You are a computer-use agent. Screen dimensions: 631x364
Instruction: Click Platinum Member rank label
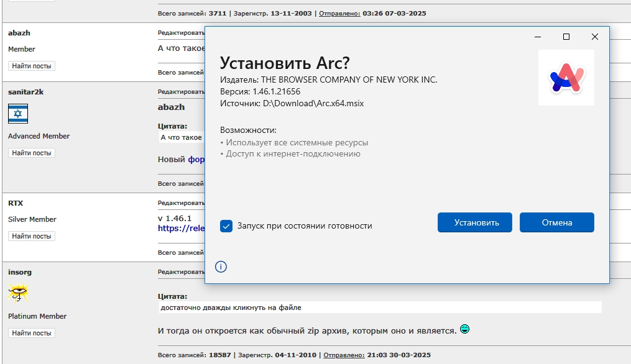pyautogui.click(x=37, y=316)
